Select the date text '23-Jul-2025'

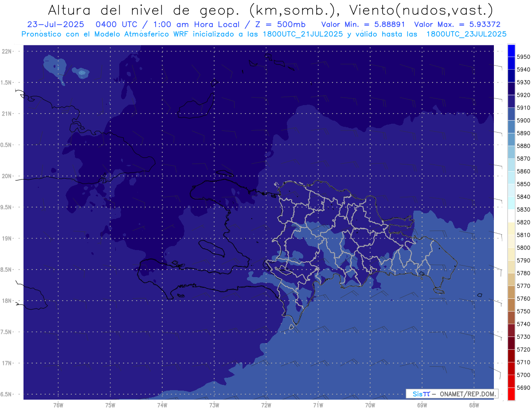(x=56, y=24)
